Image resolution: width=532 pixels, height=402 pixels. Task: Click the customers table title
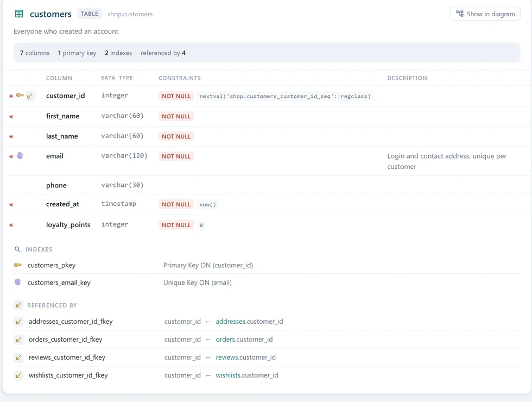50,14
